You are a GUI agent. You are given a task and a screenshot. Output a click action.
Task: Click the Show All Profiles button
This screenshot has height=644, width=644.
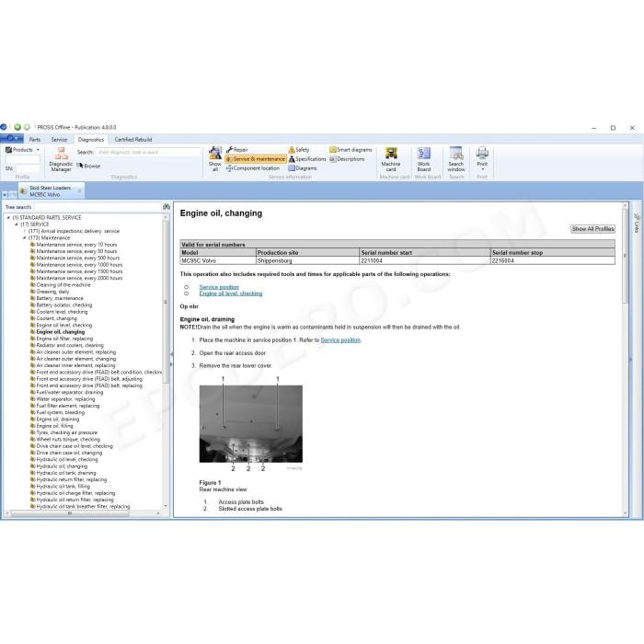tap(592, 229)
